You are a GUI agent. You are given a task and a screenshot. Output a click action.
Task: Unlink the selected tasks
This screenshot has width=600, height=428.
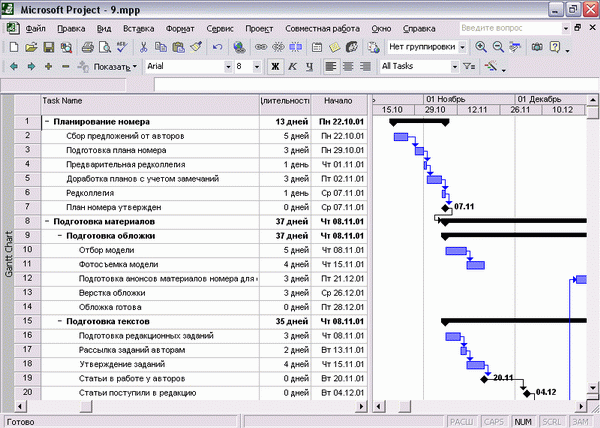point(278,47)
